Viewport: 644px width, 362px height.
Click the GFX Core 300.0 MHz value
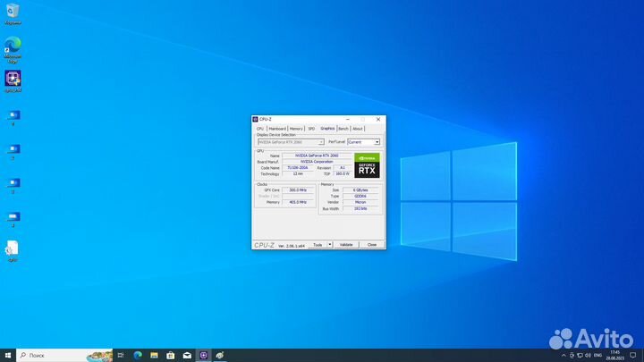pos(298,190)
